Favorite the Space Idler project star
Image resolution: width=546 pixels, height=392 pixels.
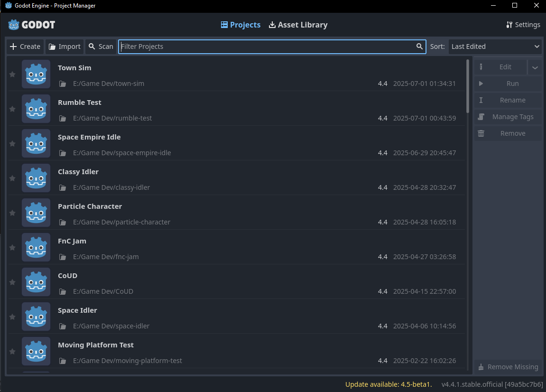click(x=12, y=317)
